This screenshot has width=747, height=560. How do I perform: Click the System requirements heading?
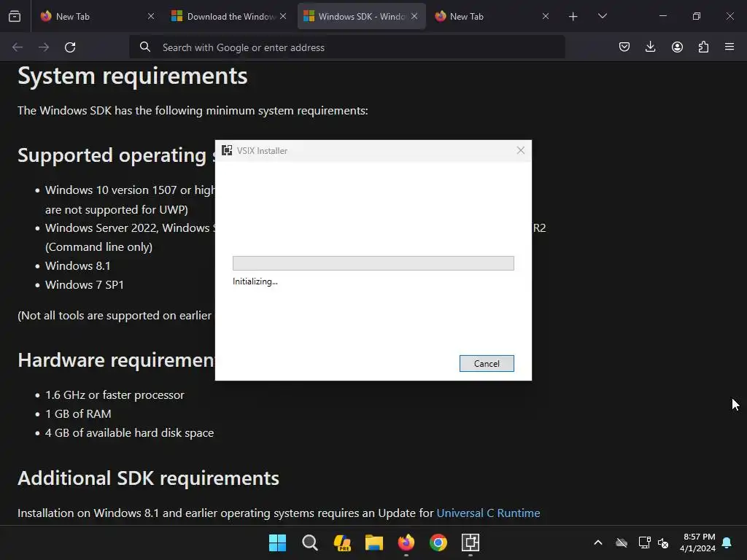(133, 76)
